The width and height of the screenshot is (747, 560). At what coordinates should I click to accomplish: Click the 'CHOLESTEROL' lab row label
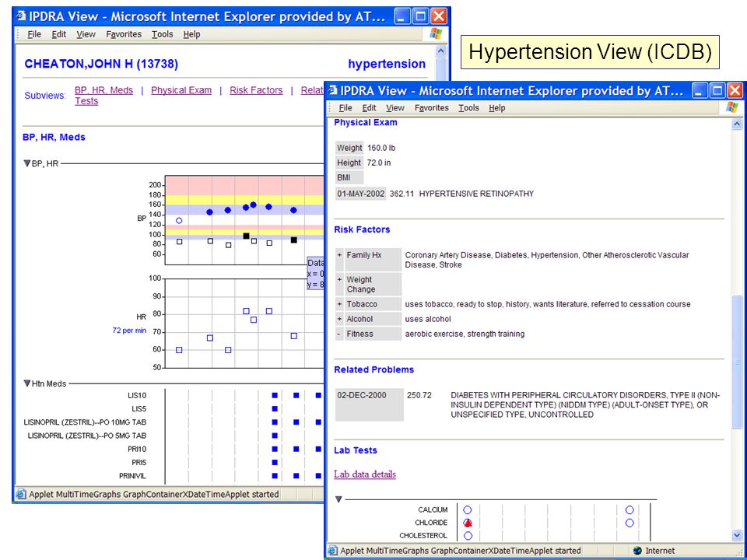pyautogui.click(x=423, y=536)
